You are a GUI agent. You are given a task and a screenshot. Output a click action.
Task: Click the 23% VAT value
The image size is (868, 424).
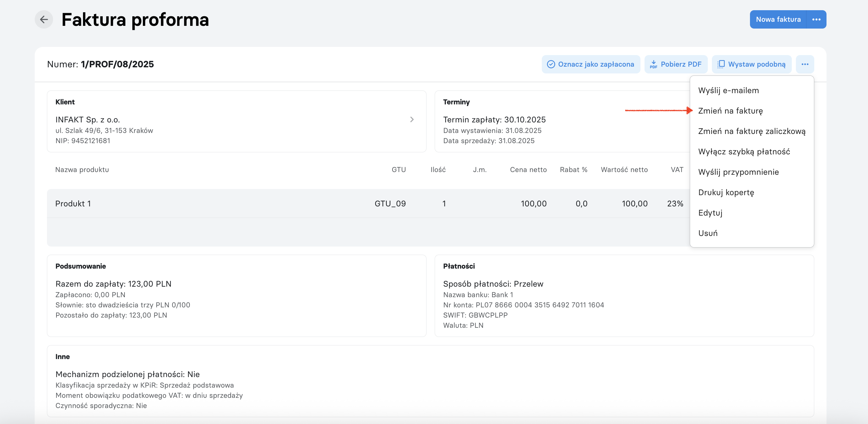click(675, 204)
